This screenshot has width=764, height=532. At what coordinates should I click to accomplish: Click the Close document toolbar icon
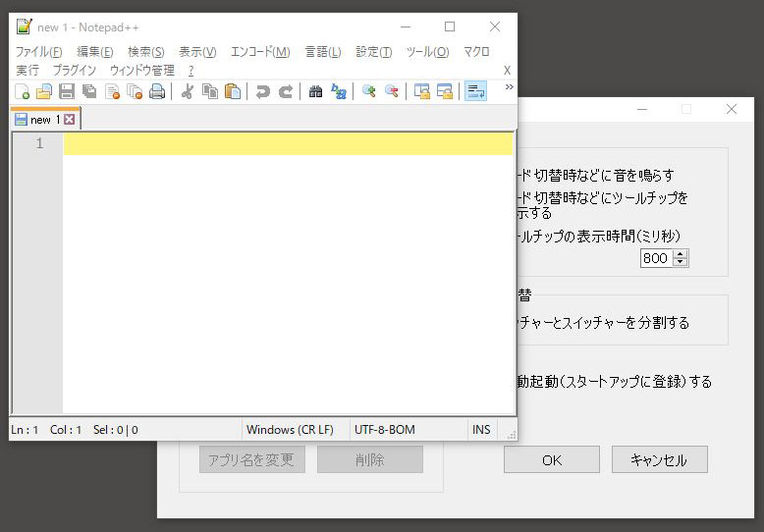[x=112, y=91]
